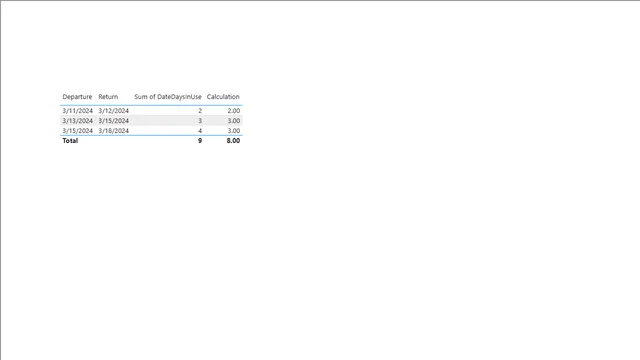Click the total Calculation value 8.00
Screen dimensions: 640x360
(233, 140)
